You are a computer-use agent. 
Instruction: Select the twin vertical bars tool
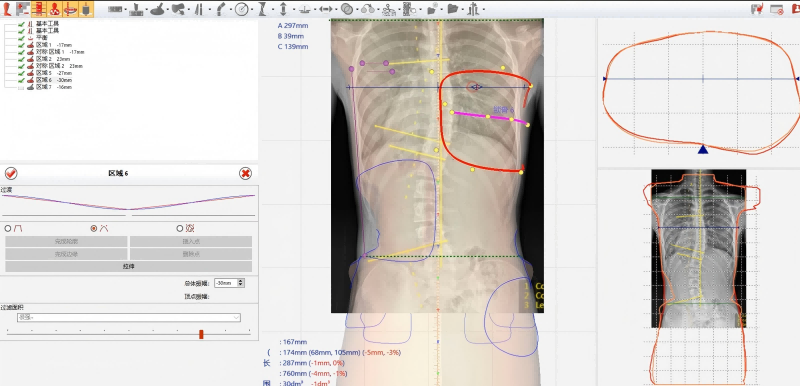coord(199,9)
